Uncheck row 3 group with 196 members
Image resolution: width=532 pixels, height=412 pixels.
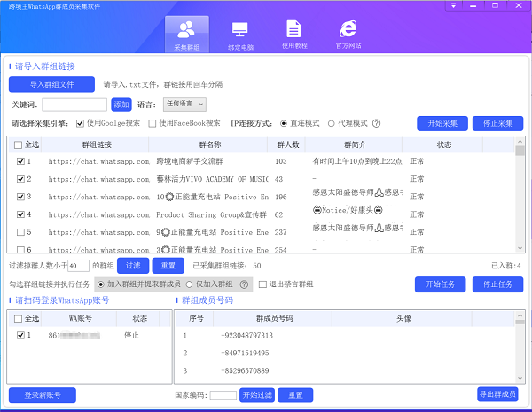coord(20,197)
